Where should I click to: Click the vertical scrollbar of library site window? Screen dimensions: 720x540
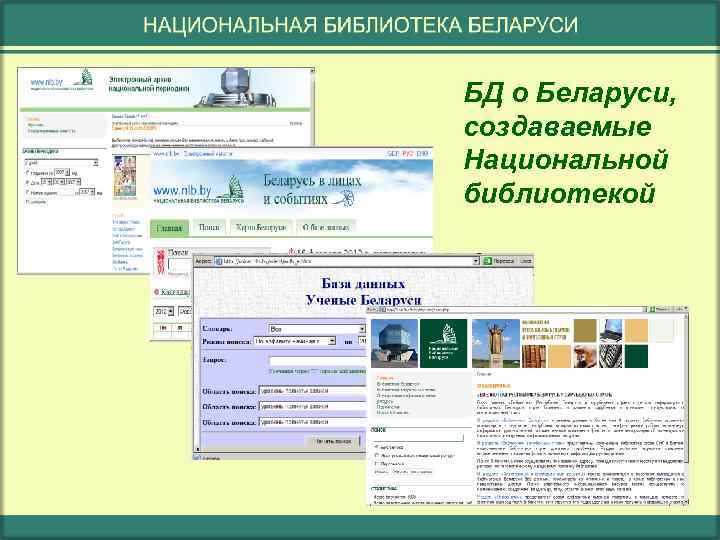click(686, 409)
